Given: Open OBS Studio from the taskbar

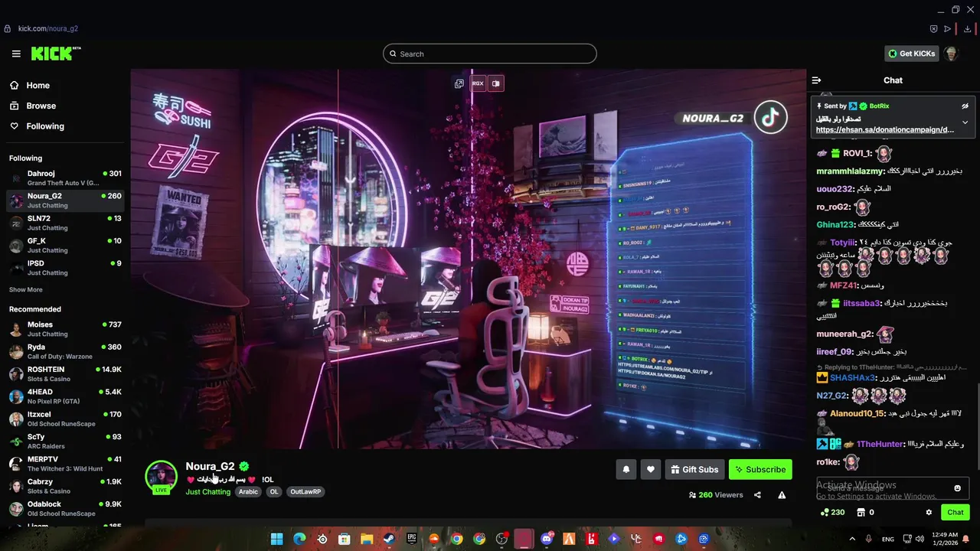Looking at the screenshot, I should pyautogui.click(x=501, y=539).
